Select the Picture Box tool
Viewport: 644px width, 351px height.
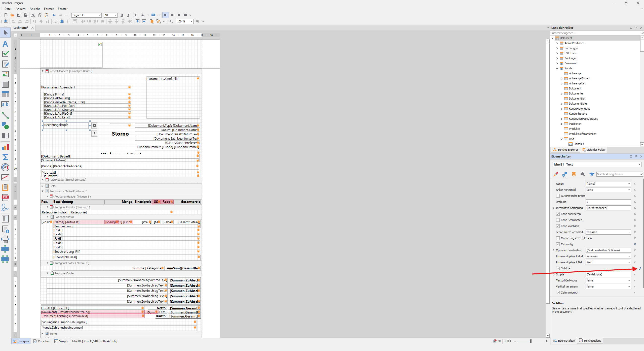(x=5, y=74)
